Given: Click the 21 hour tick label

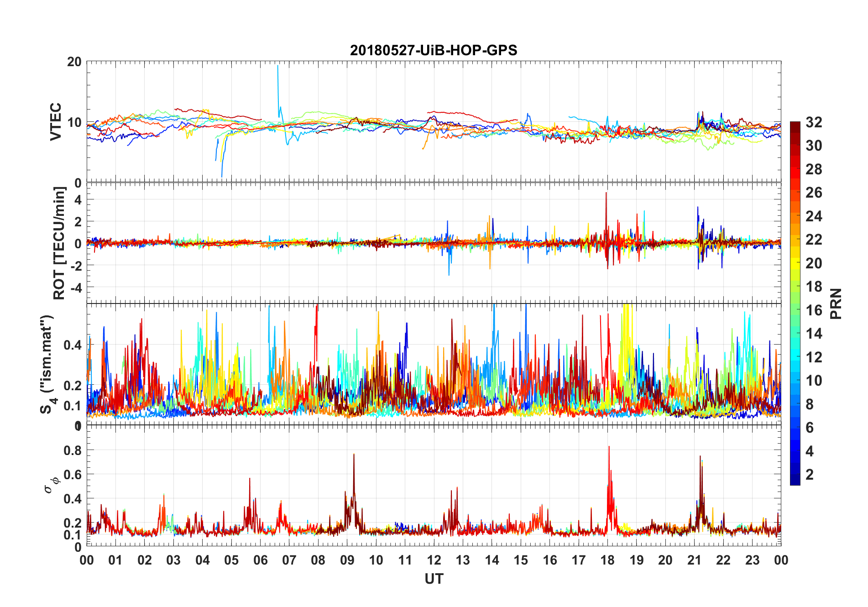Looking at the screenshot, I should point(694,560).
